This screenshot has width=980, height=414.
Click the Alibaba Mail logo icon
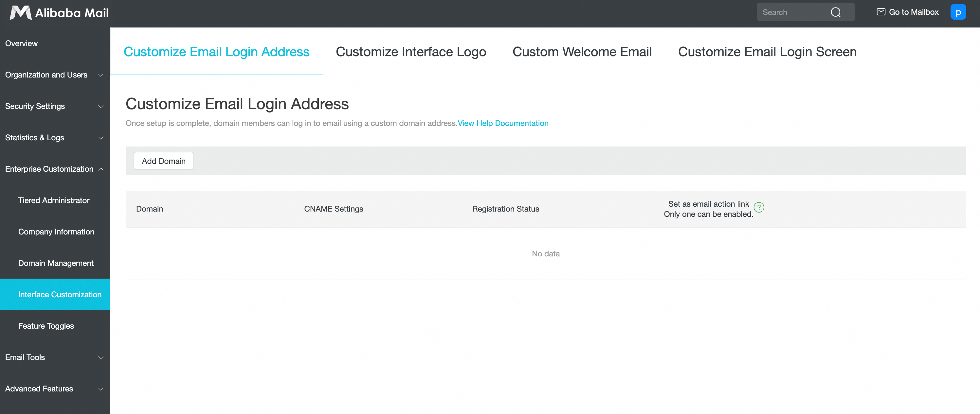(x=20, y=12)
